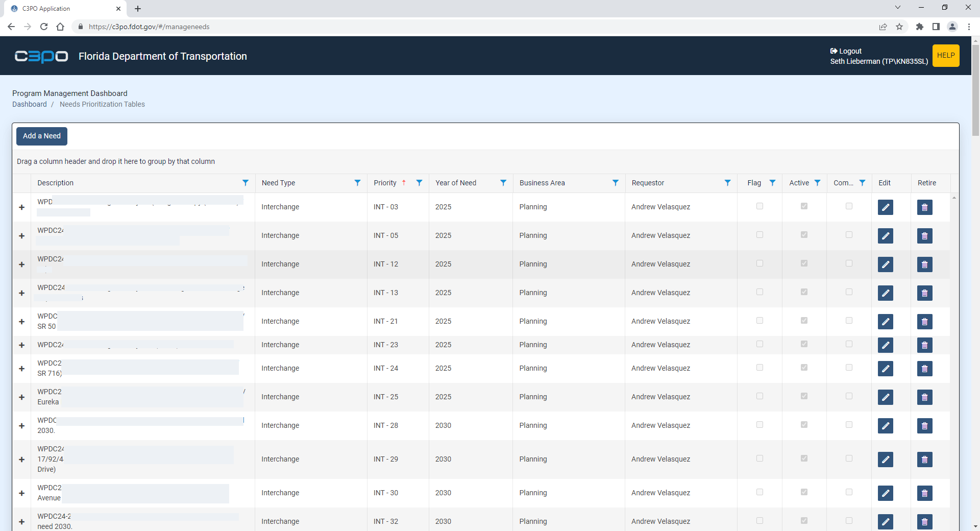Expand the INT - 03 row details
This screenshot has width=980, height=531.
[x=21, y=207]
